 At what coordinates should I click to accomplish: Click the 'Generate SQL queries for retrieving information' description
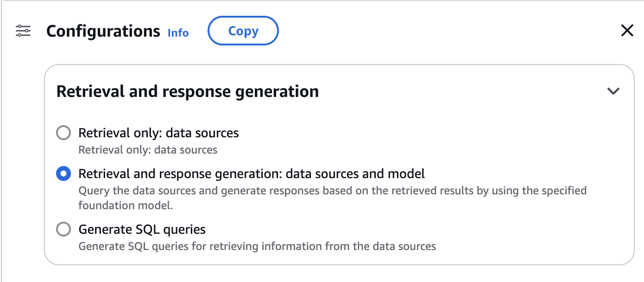click(x=257, y=246)
